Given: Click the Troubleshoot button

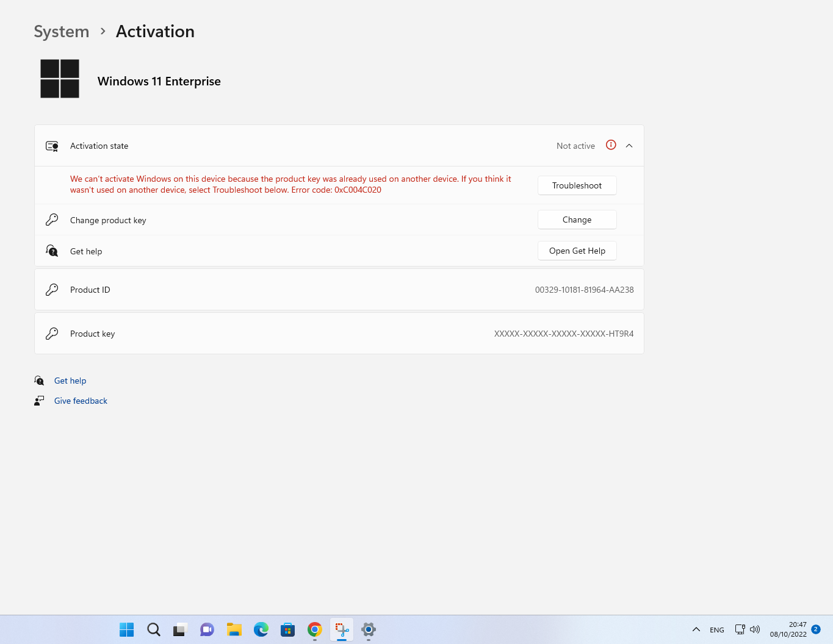Looking at the screenshot, I should [577, 185].
